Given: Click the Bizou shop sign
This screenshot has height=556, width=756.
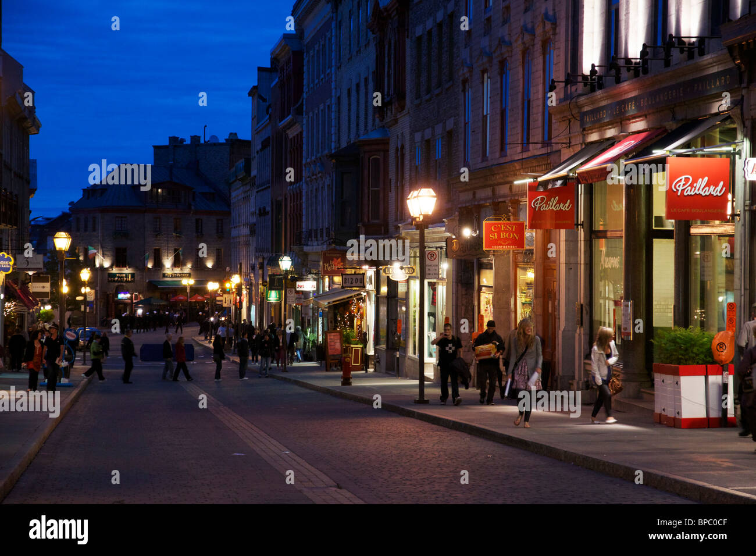Looking at the screenshot, I should click(353, 280).
